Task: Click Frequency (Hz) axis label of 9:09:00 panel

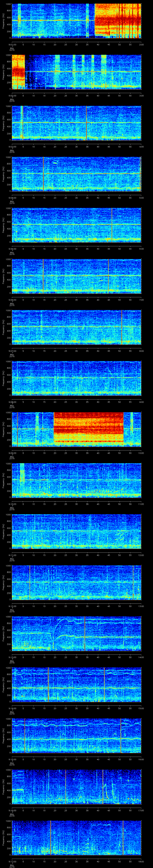Action: click(3, 429)
